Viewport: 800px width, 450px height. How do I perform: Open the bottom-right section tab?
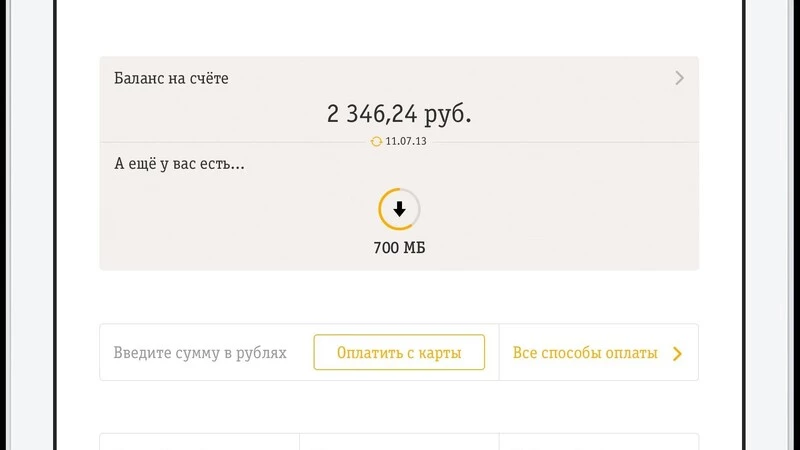coord(598,442)
